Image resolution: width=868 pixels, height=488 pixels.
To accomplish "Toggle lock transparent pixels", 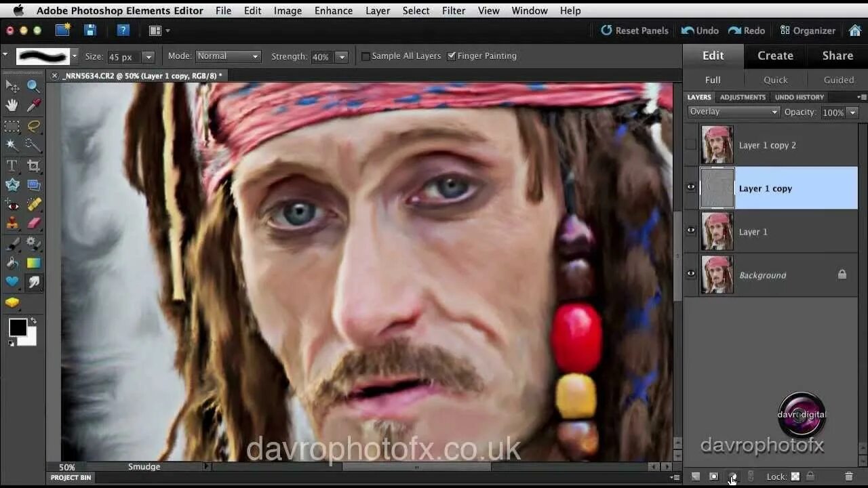I will tap(795, 476).
